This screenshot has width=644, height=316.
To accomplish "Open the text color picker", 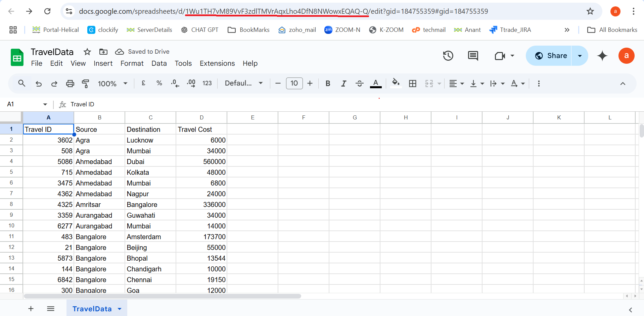I will (x=376, y=83).
